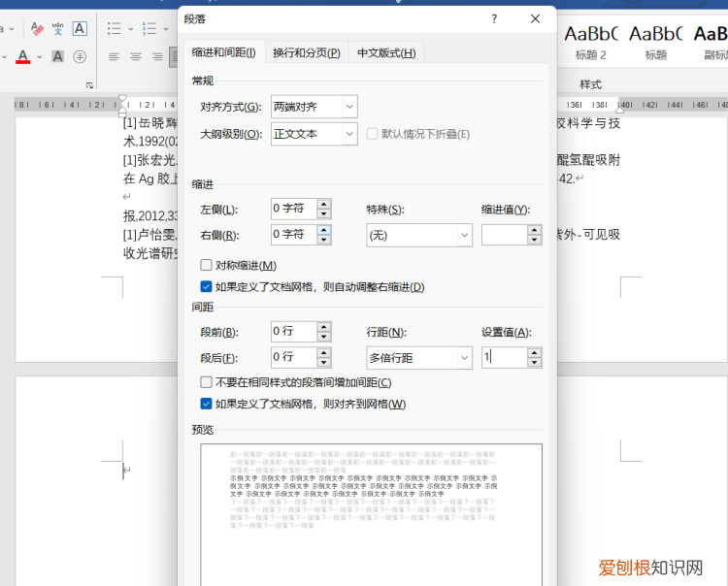Expand the bullet list dropdown arrow
728x586 pixels.
coord(130,29)
